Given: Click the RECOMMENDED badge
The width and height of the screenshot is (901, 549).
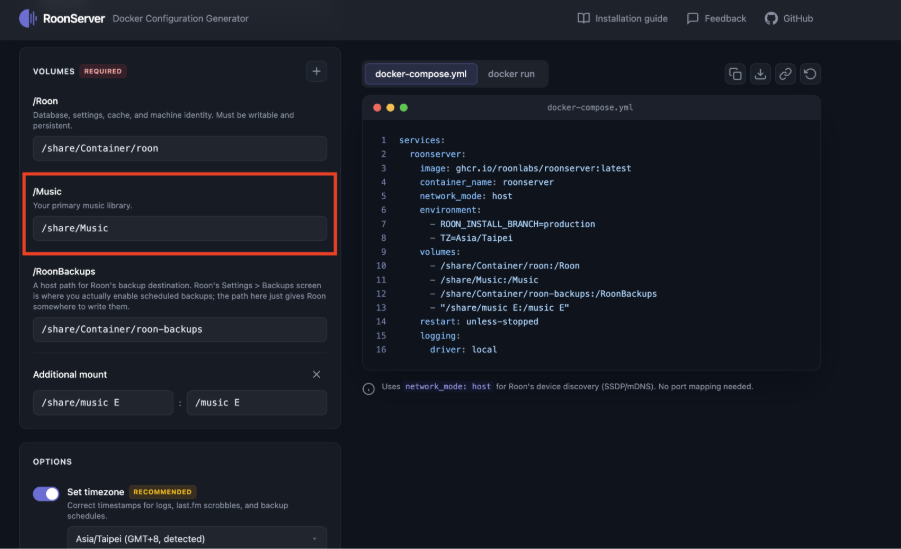Looking at the screenshot, I should point(163,492).
